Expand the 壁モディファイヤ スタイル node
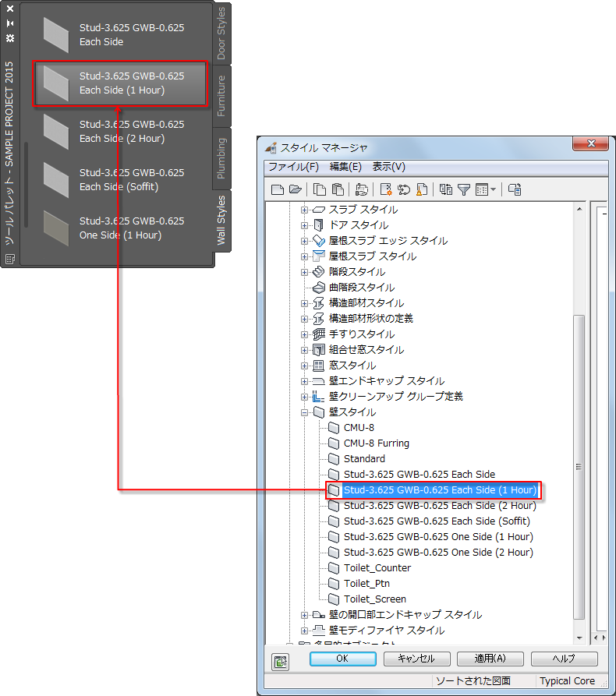This screenshot has height=696, width=616. pos(304,631)
